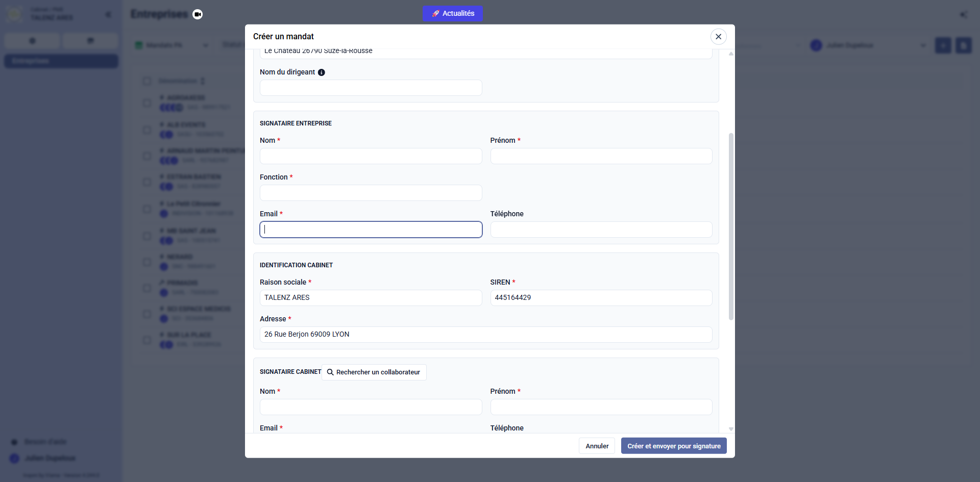Select Entreprises in the sidebar menu

(x=61, y=61)
